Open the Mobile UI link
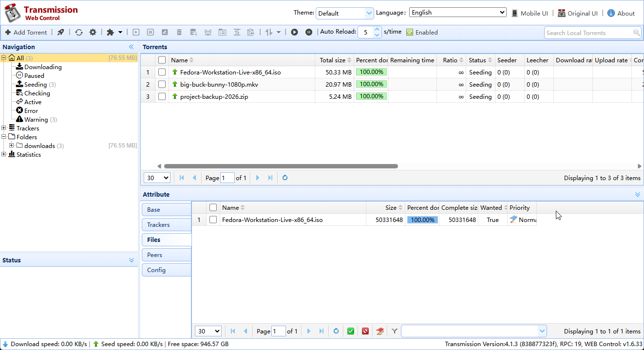Viewport: 644px width, 350px height. 530,13
